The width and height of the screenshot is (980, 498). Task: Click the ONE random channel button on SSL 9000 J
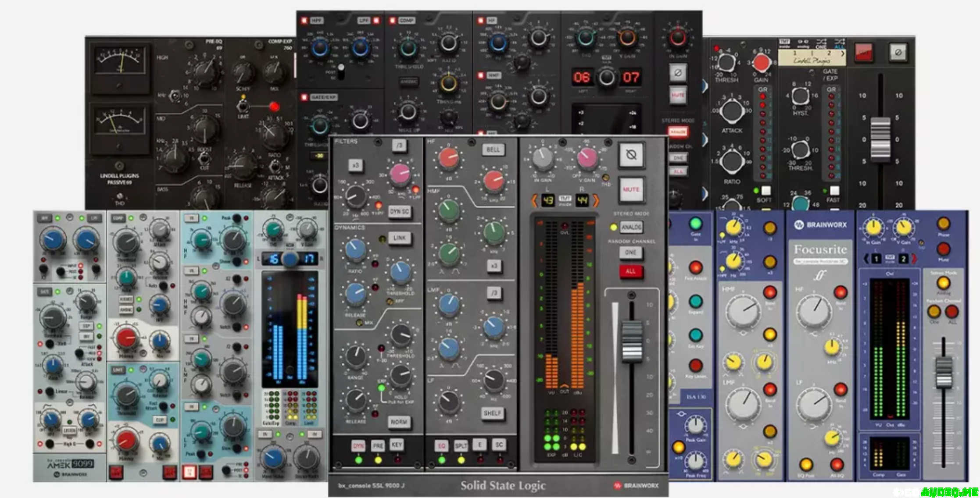click(x=631, y=253)
